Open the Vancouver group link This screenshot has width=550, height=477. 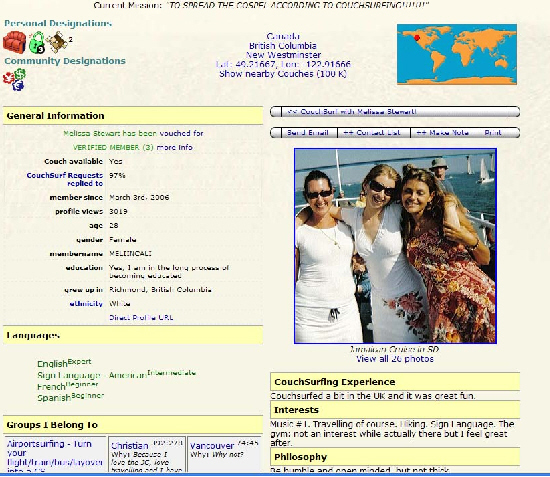coord(212,446)
